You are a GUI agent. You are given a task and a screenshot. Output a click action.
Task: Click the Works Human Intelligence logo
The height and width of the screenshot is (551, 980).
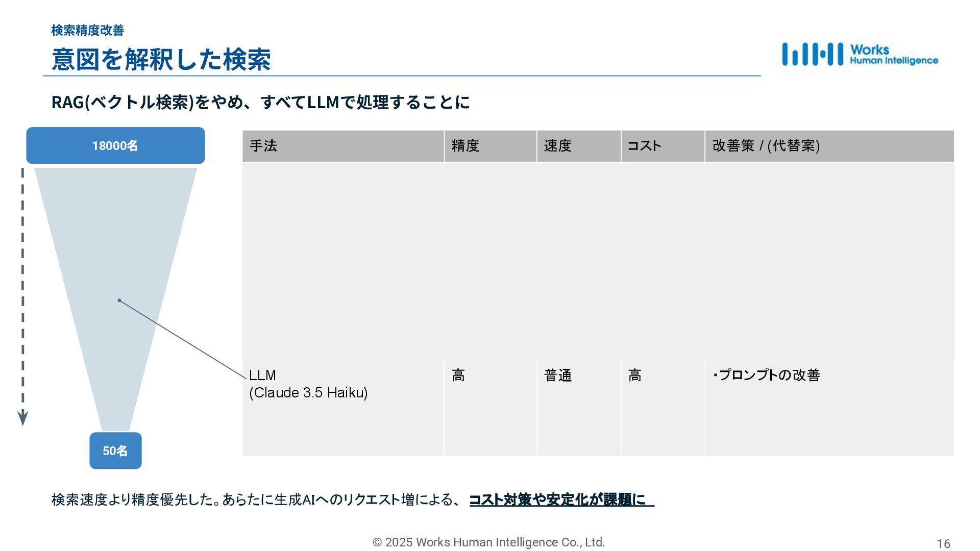pos(860,54)
